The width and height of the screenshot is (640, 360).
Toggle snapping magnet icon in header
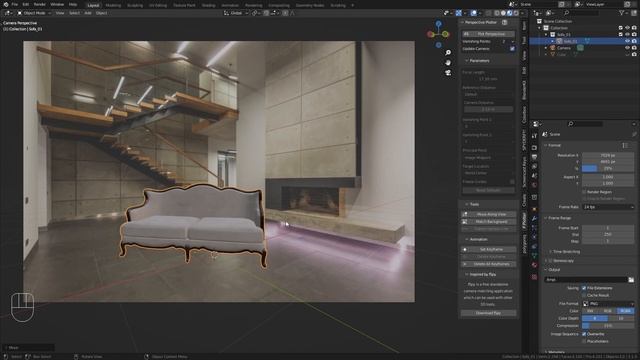click(266, 13)
